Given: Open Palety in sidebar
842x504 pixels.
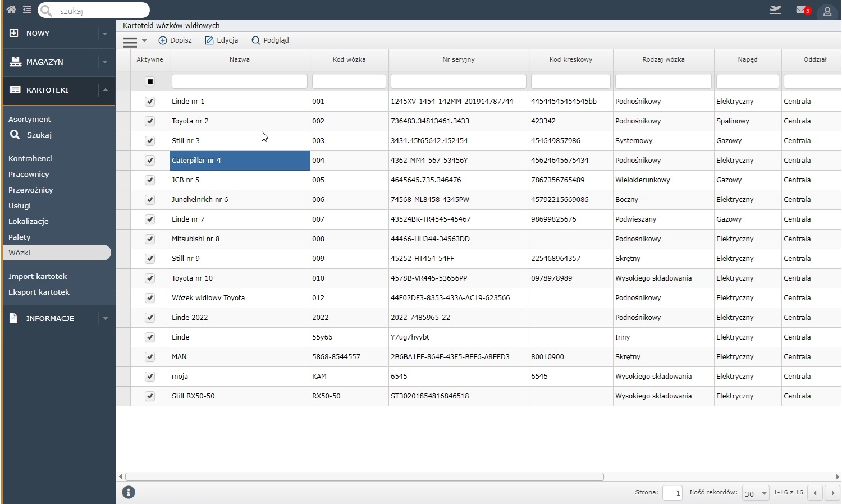Looking at the screenshot, I should point(20,237).
